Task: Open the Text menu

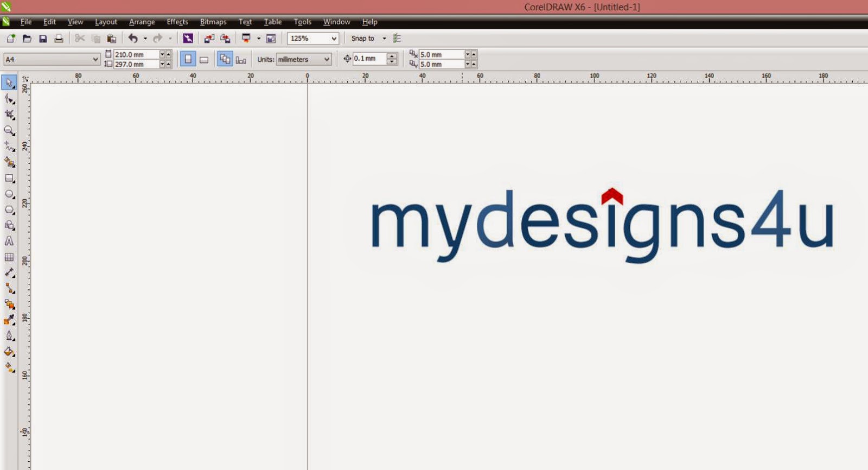Action: 245,22
